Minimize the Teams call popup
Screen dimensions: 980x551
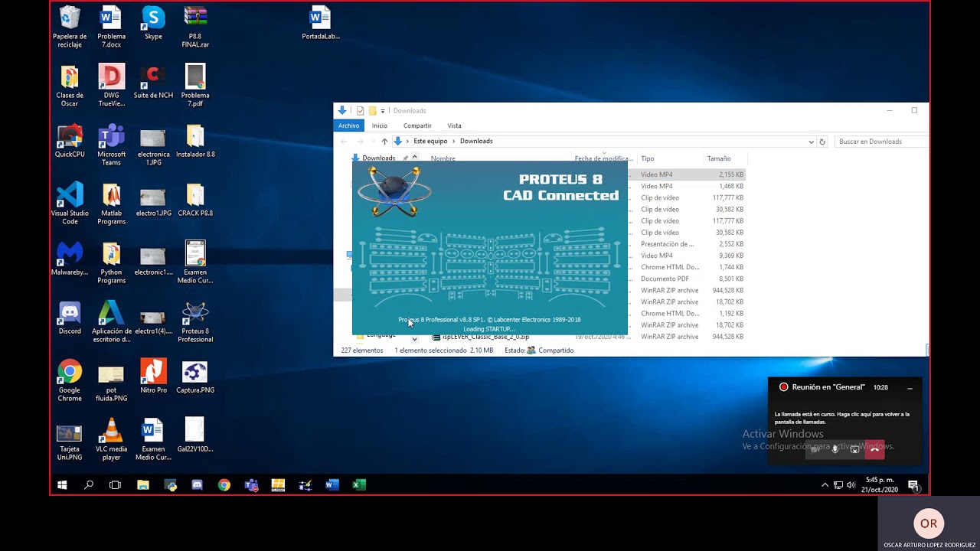point(910,388)
